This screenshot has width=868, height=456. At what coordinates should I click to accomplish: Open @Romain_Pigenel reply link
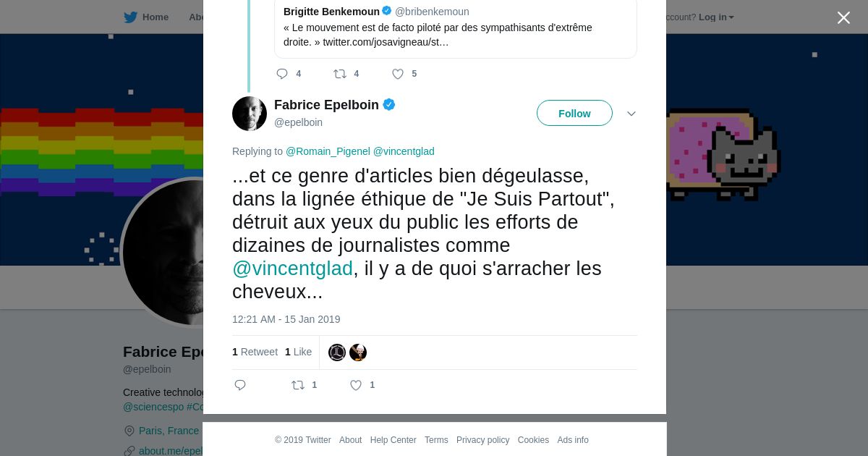point(328,151)
